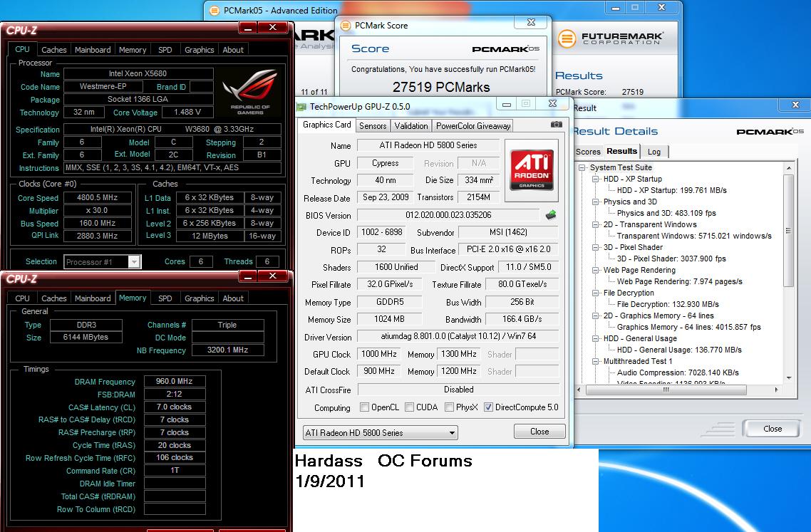Collapse the Web Page Rendering node
Image resolution: width=811 pixels, height=532 pixels.
[595, 270]
